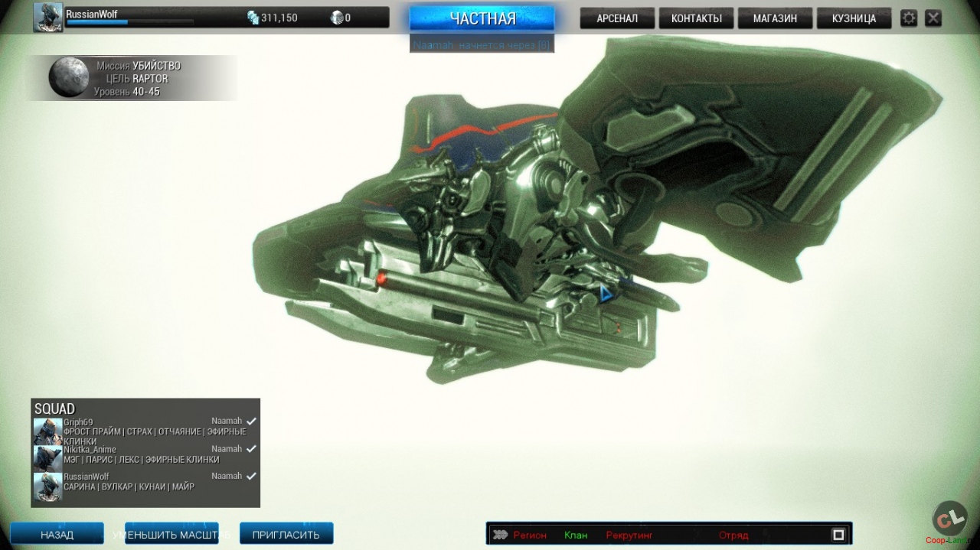Select Nikitka_Anime's warframe avatar in Squad
Screen dimensions: 980x550
click(47, 459)
